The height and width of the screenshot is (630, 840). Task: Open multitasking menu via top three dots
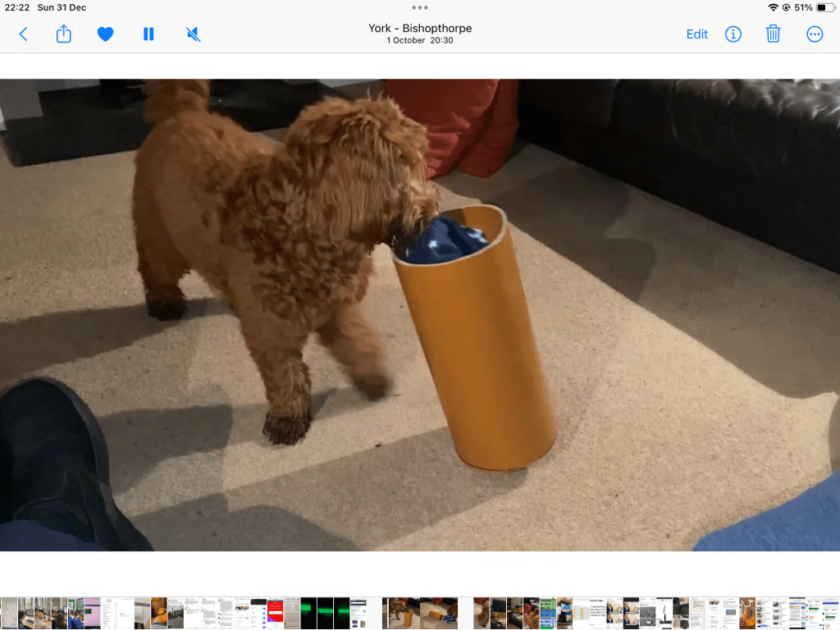420,7
